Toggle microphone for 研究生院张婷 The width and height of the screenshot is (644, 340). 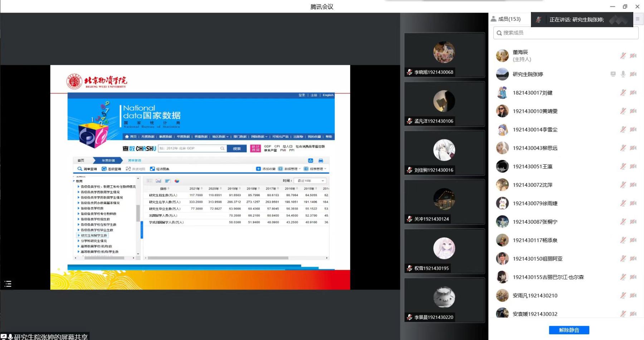[x=623, y=74]
